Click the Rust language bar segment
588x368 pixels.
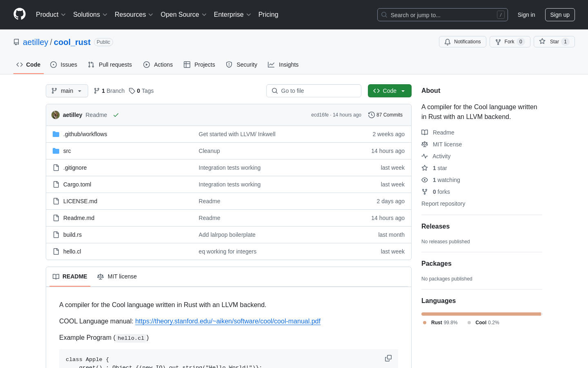tap(481, 314)
